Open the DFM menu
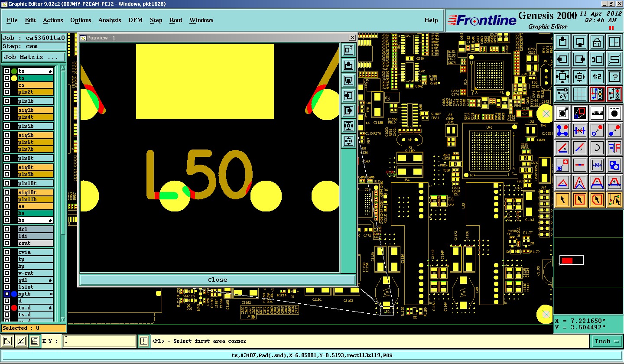The width and height of the screenshot is (624, 364). [136, 20]
